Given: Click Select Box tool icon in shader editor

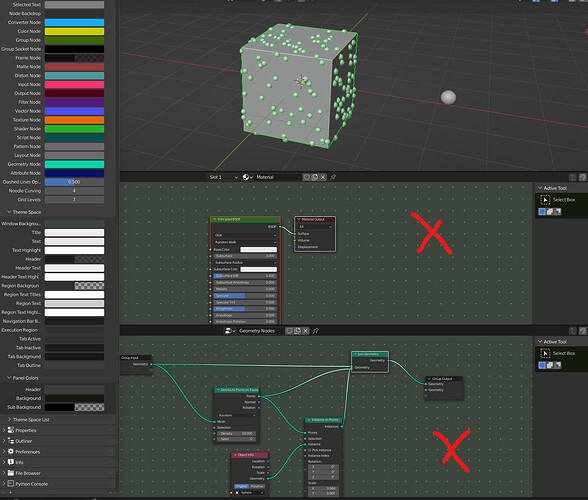Looking at the screenshot, I should pos(545,200).
